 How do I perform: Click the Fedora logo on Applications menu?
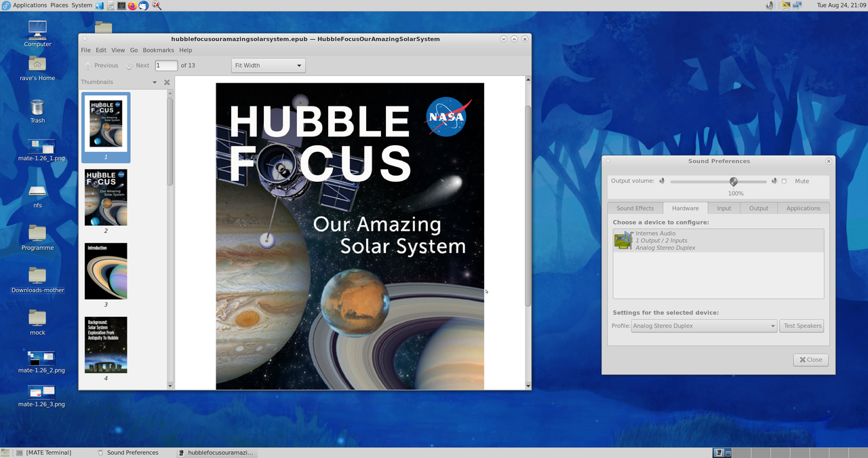click(x=6, y=5)
